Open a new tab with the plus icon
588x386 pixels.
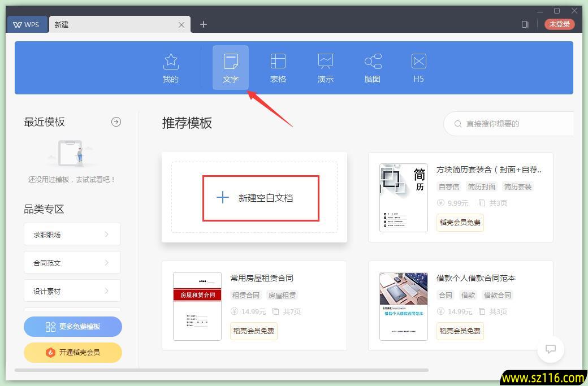tap(203, 24)
